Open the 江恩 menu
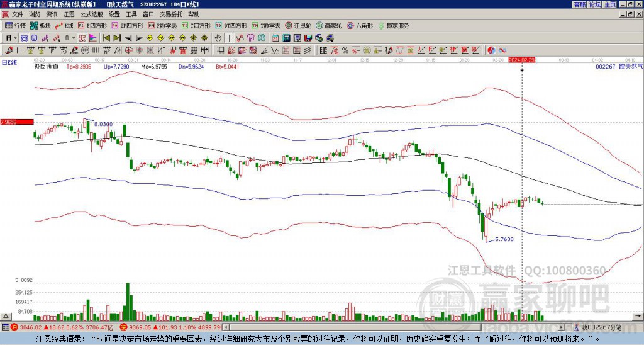This screenshot has height=345, width=644. click(x=69, y=14)
